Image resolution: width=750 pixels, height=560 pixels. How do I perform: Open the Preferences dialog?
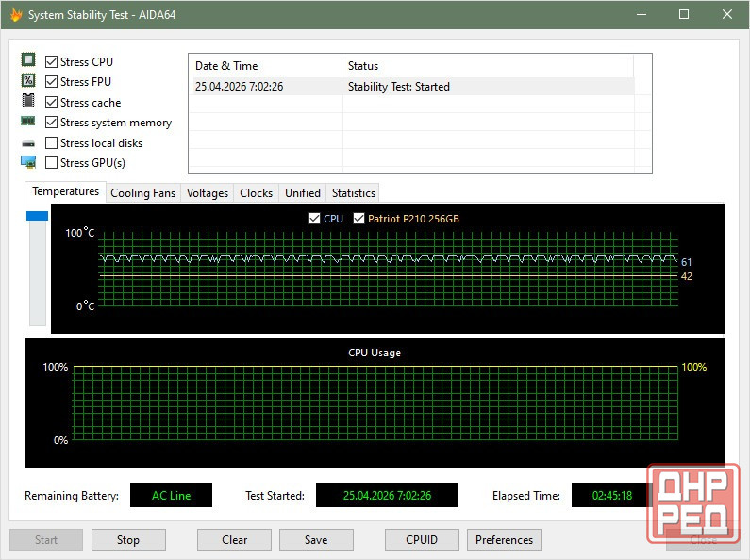pyautogui.click(x=504, y=540)
